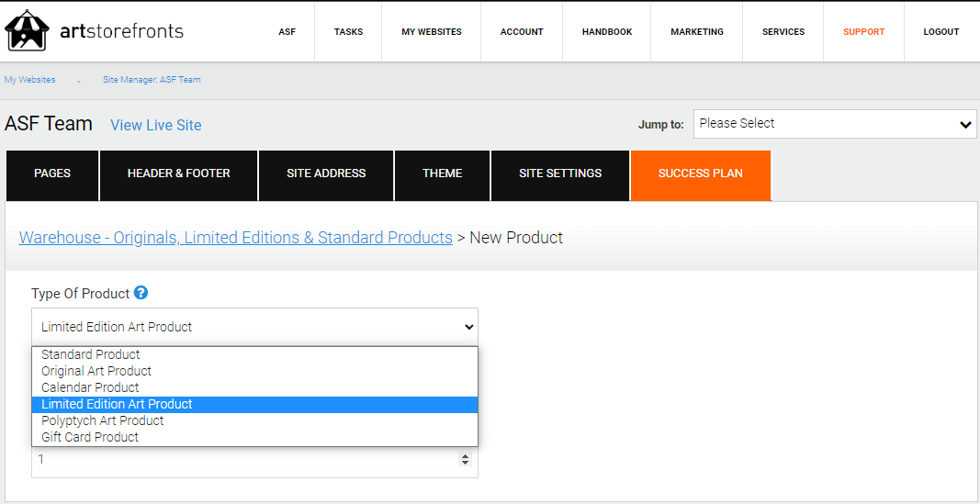Image resolution: width=980 pixels, height=504 pixels.
Task: Open the Type Of Product help icon
Action: [141, 293]
